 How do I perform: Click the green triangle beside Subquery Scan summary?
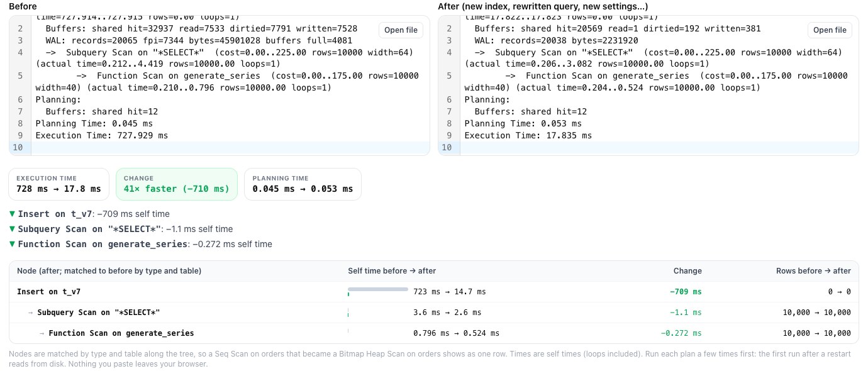click(x=13, y=229)
